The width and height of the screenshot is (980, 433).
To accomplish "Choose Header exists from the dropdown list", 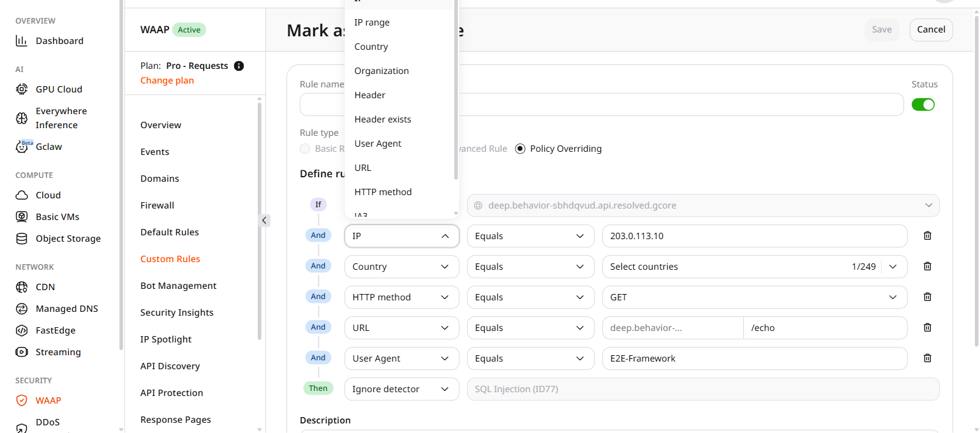I will pos(399,119).
